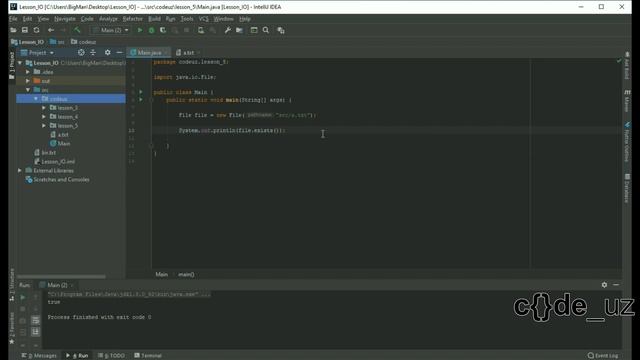Viewport: 640px width, 360px height.
Task: Click the Synchronize refresh toolbar icon
Action: tap(36, 30)
